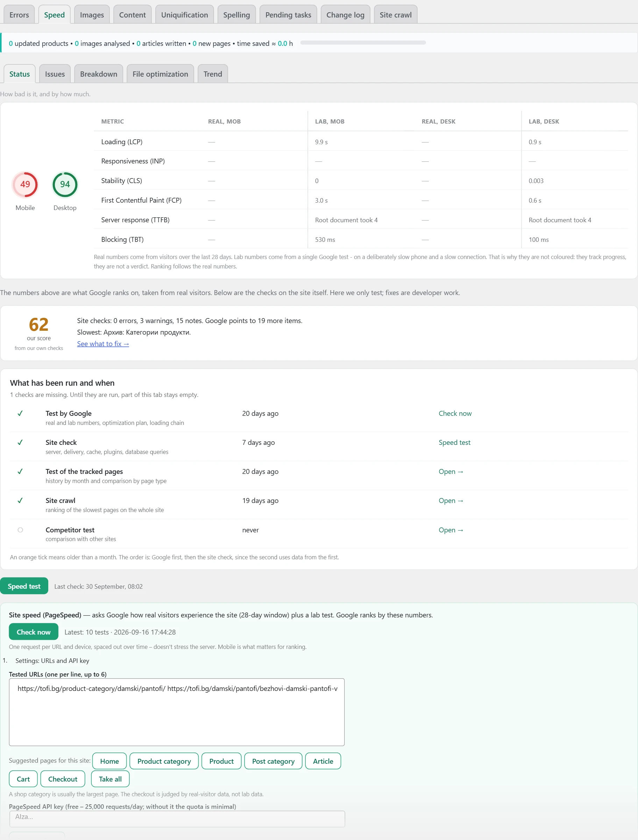This screenshot has height=840, width=638.
Task: Click the Take all button
Action: point(110,779)
